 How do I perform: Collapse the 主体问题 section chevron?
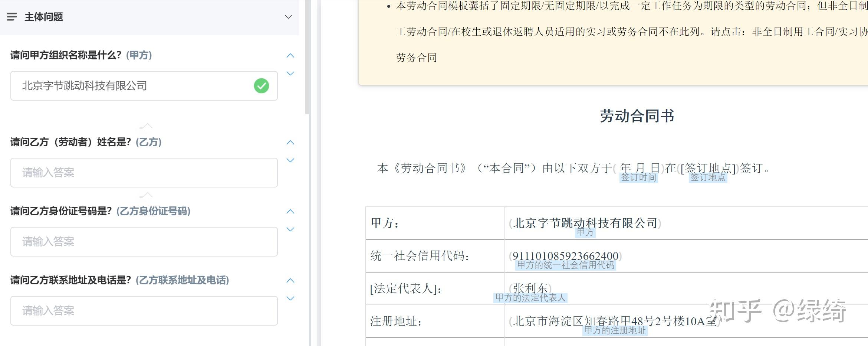tap(288, 17)
